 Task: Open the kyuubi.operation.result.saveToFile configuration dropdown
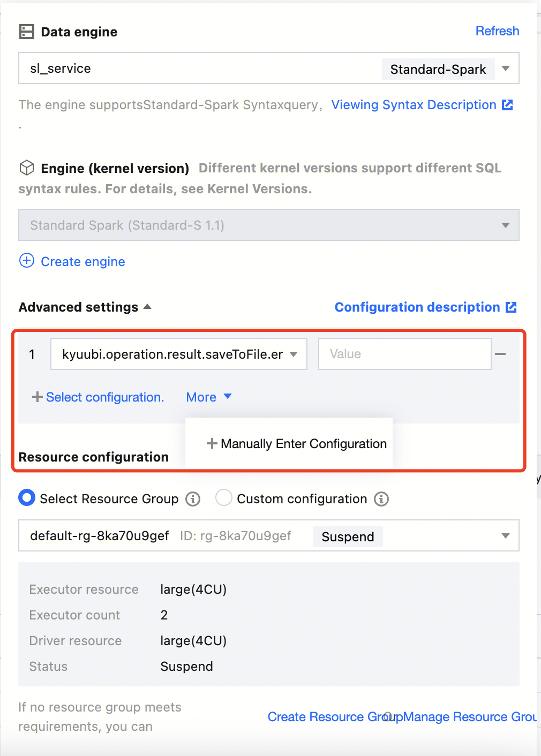[x=293, y=354]
